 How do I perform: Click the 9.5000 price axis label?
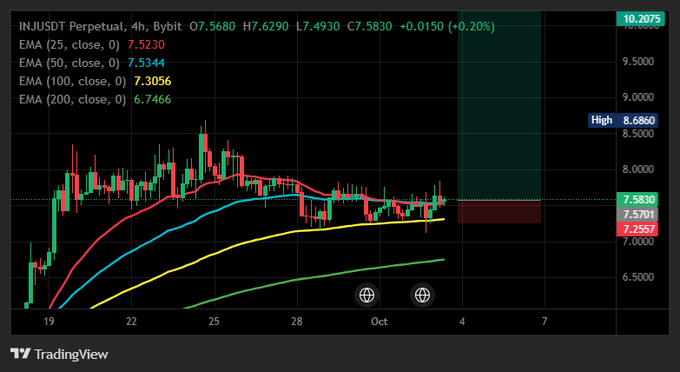pos(638,61)
